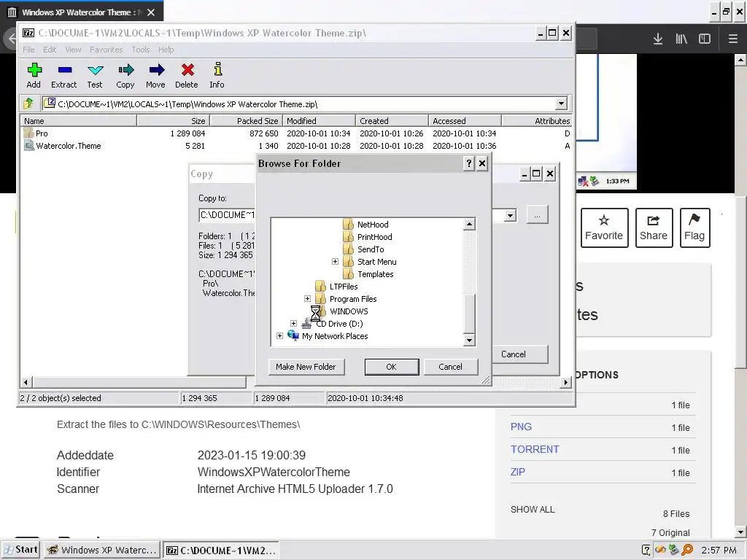Click the up-one-level folder icon

28,104
